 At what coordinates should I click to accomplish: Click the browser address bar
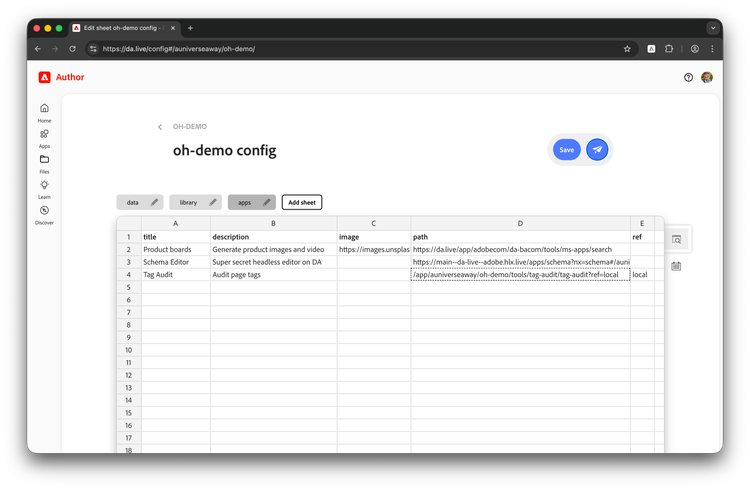coord(350,48)
